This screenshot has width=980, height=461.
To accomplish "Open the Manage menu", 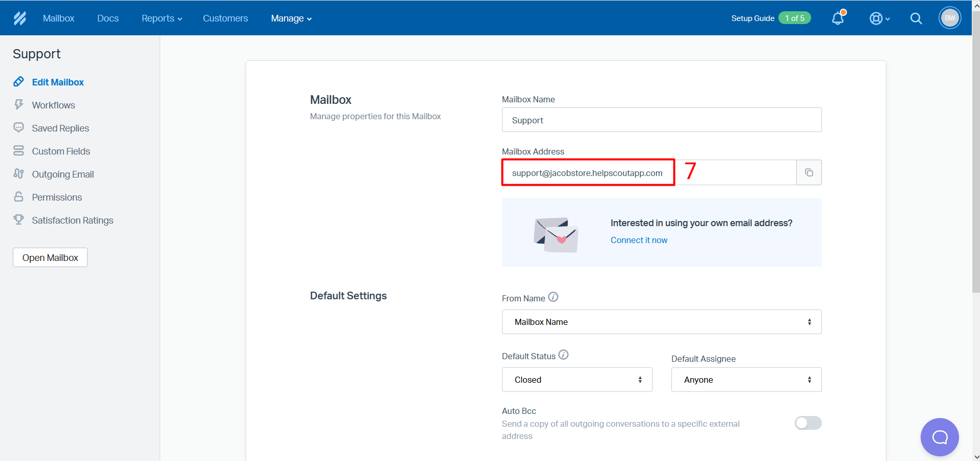I will (291, 18).
